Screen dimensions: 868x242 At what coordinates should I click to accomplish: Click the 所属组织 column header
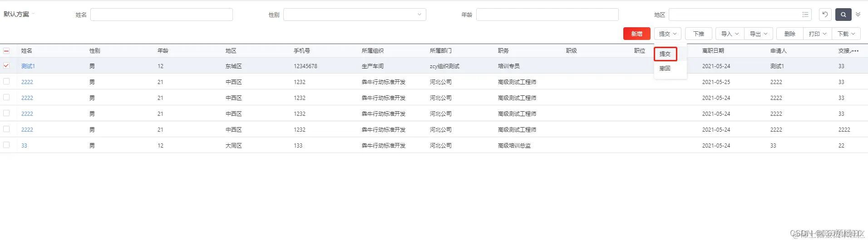click(x=373, y=51)
